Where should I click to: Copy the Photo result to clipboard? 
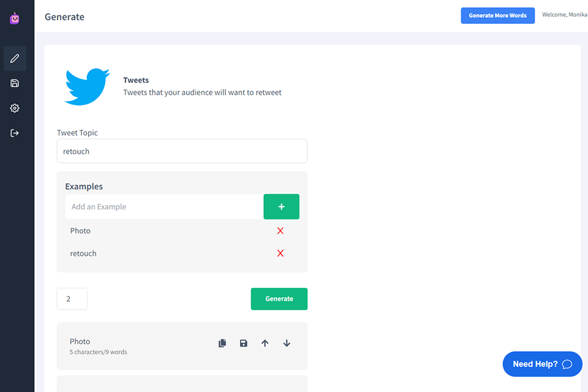point(222,343)
